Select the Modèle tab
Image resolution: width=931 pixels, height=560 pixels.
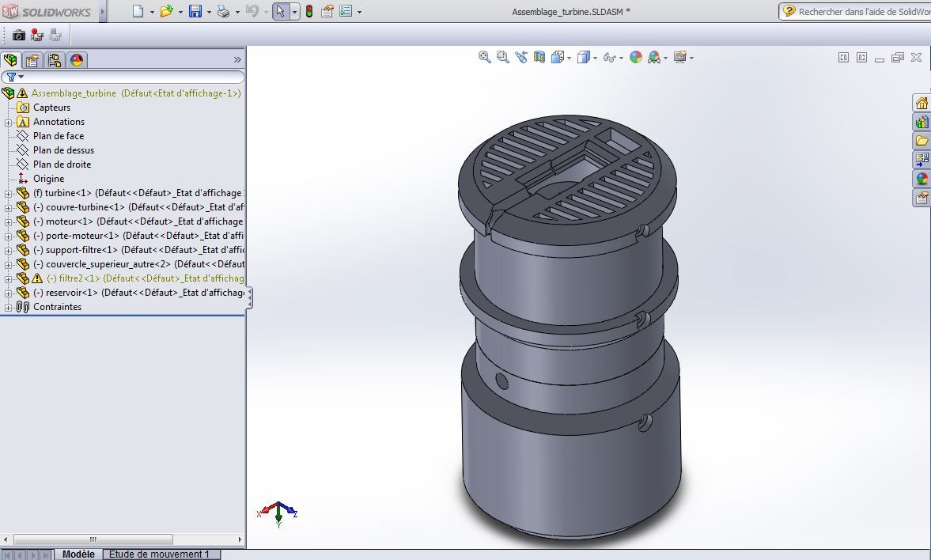(x=78, y=554)
